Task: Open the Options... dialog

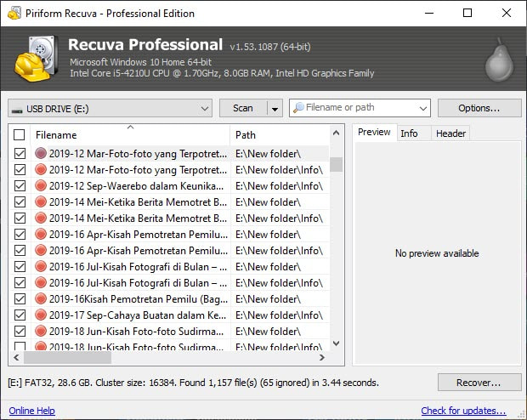Action: [x=479, y=108]
